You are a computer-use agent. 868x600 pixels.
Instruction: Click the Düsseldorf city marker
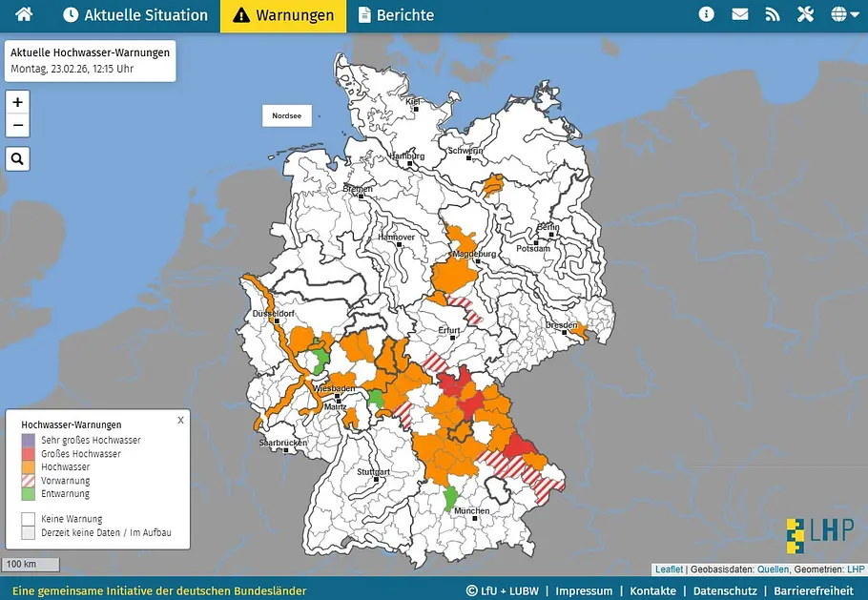coord(279,321)
